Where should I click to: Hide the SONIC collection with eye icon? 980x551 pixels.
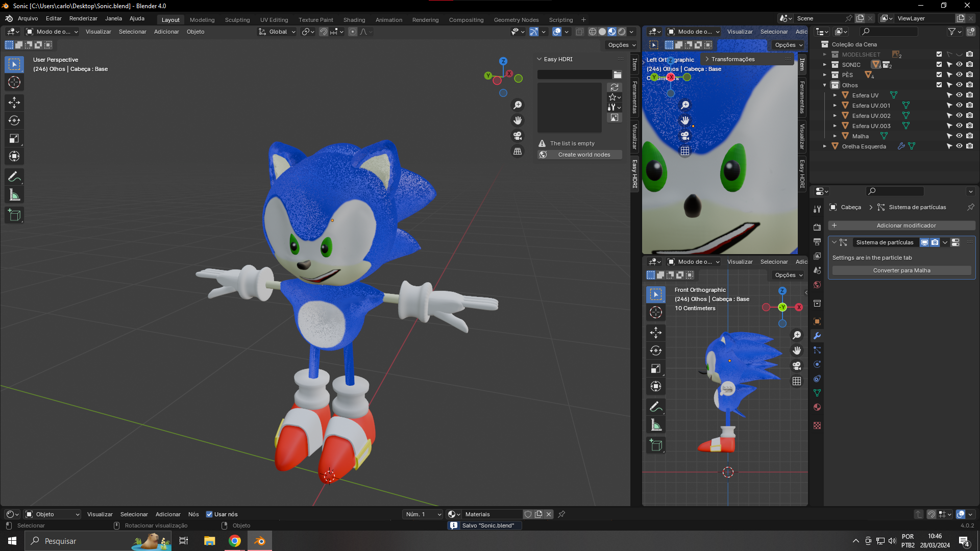tap(959, 65)
